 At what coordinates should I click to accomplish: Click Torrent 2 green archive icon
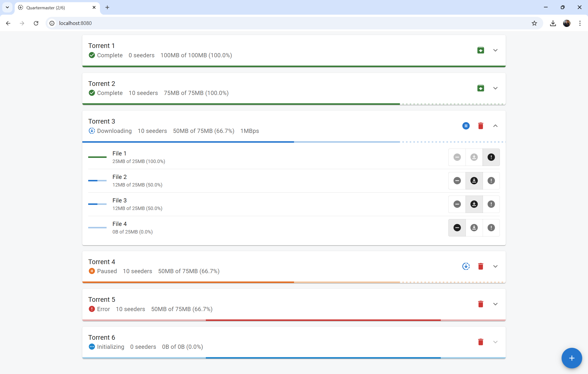[480, 88]
